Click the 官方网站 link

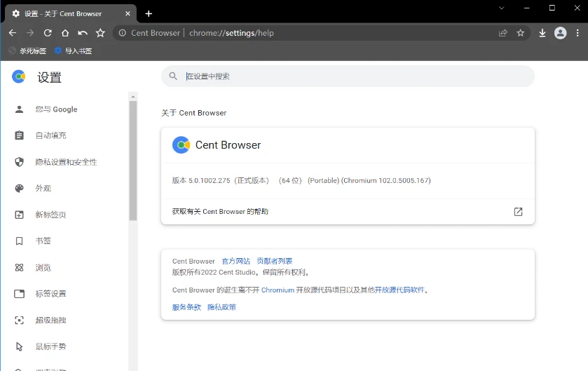(235, 262)
